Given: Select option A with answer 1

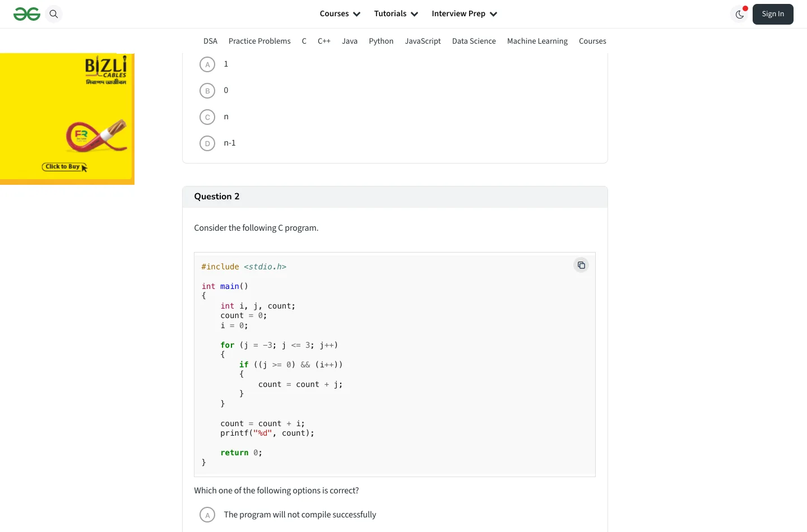Looking at the screenshot, I should (207, 64).
